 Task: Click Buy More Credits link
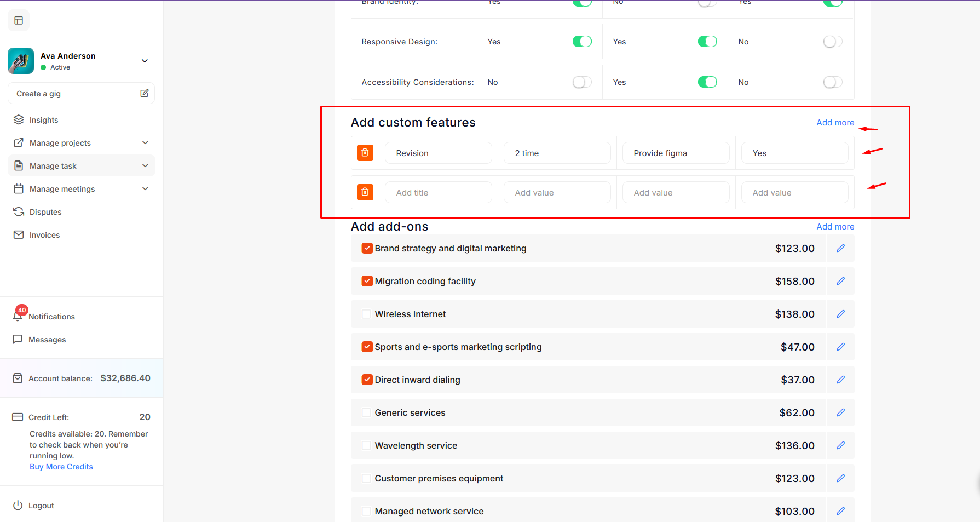(61, 467)
